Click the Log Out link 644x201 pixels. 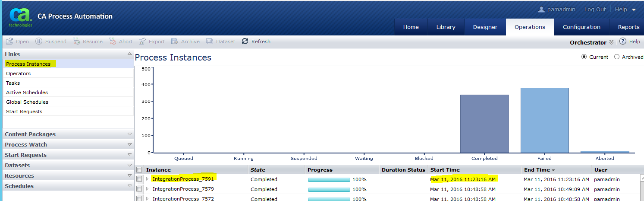coord(595,10)
